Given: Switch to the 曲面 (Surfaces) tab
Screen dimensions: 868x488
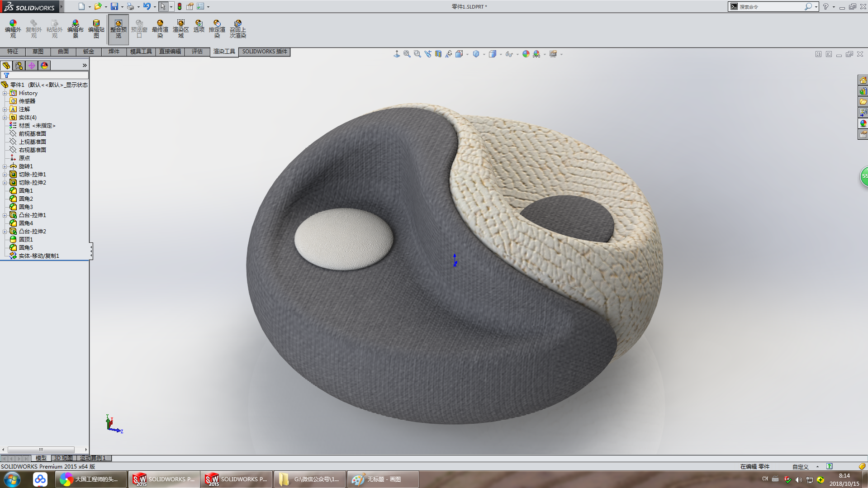Looking at the screenshot, I should click(x=63, y=52).
